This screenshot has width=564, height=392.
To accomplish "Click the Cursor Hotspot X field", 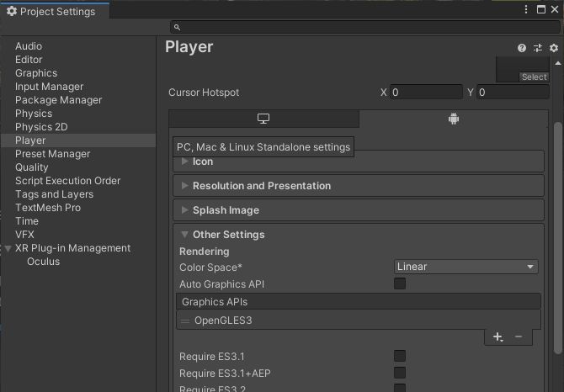I will coord(426,93).
